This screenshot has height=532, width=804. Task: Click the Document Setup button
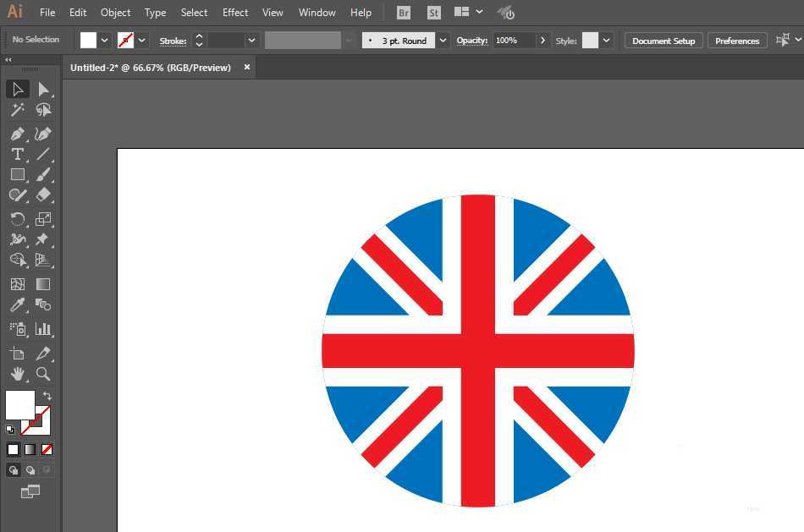pos(663,41)
